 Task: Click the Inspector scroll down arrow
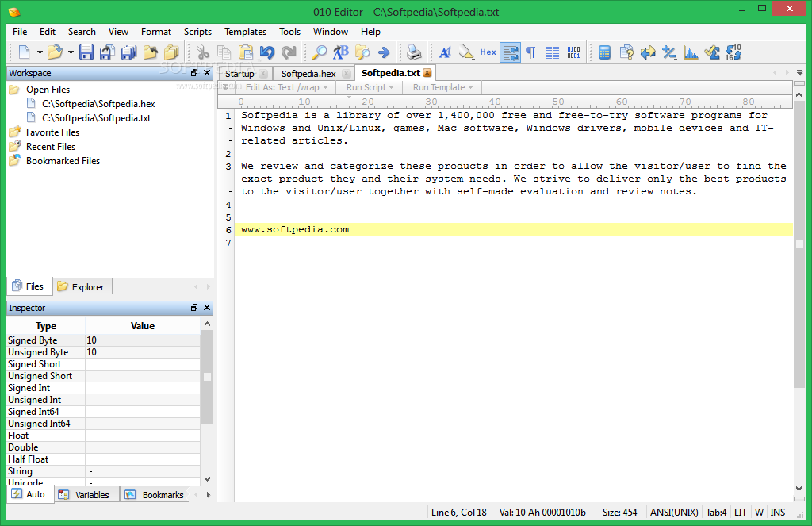point(207,479)
